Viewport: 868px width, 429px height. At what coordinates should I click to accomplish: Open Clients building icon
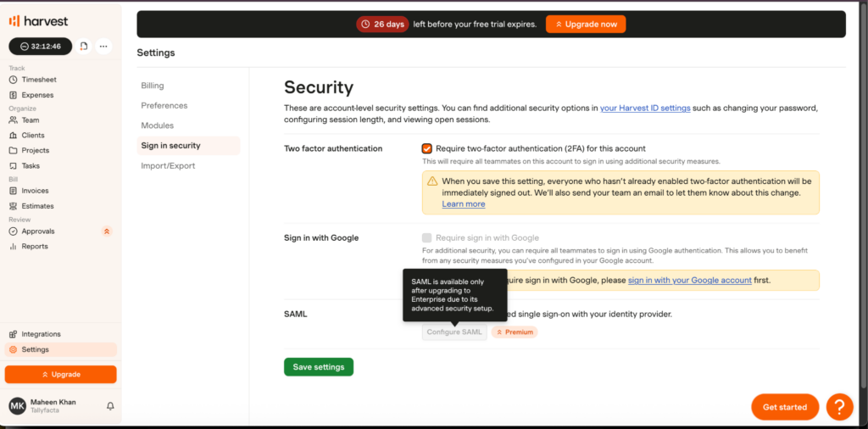(x=14, y=135)
